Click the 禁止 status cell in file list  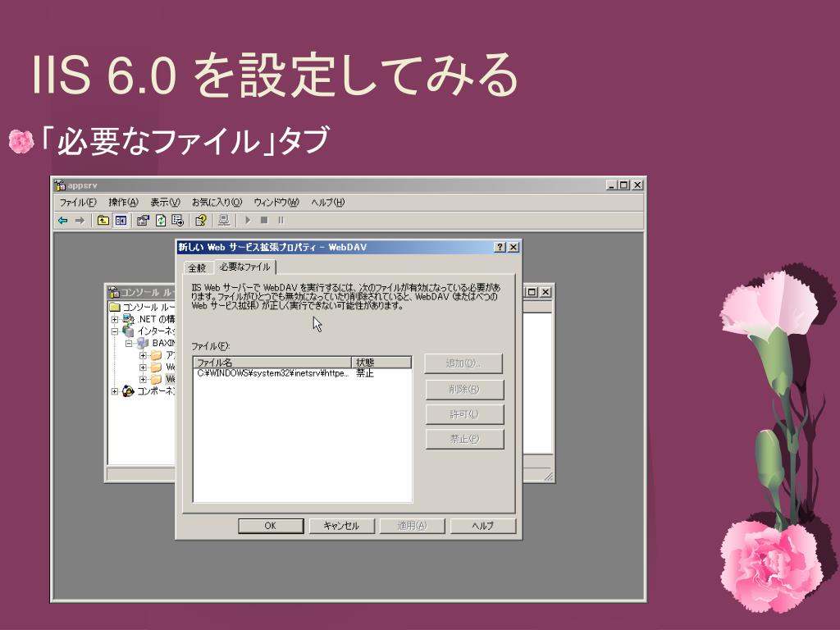pyautogui.click(x=365, y=373)
